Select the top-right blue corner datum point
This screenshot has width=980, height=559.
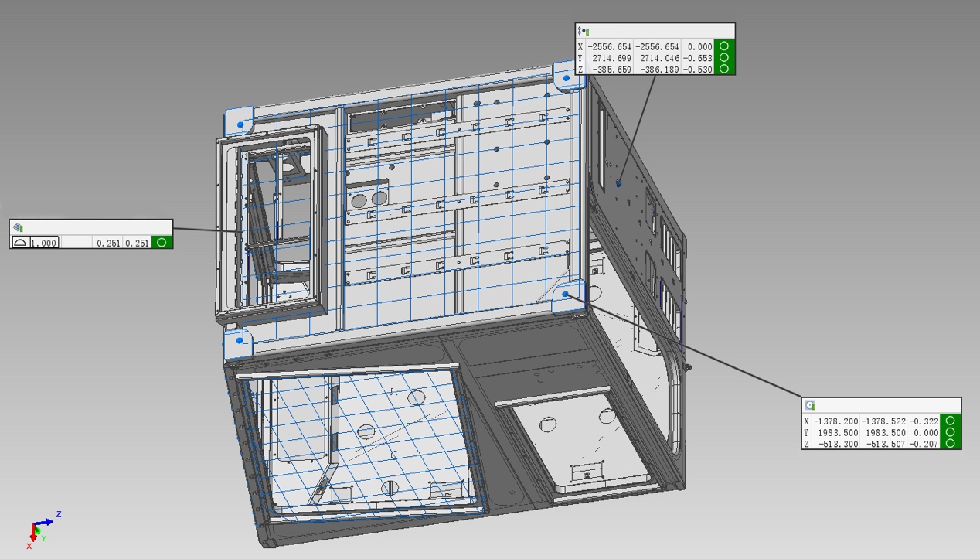pyautogui.click(x=567, y=78)
